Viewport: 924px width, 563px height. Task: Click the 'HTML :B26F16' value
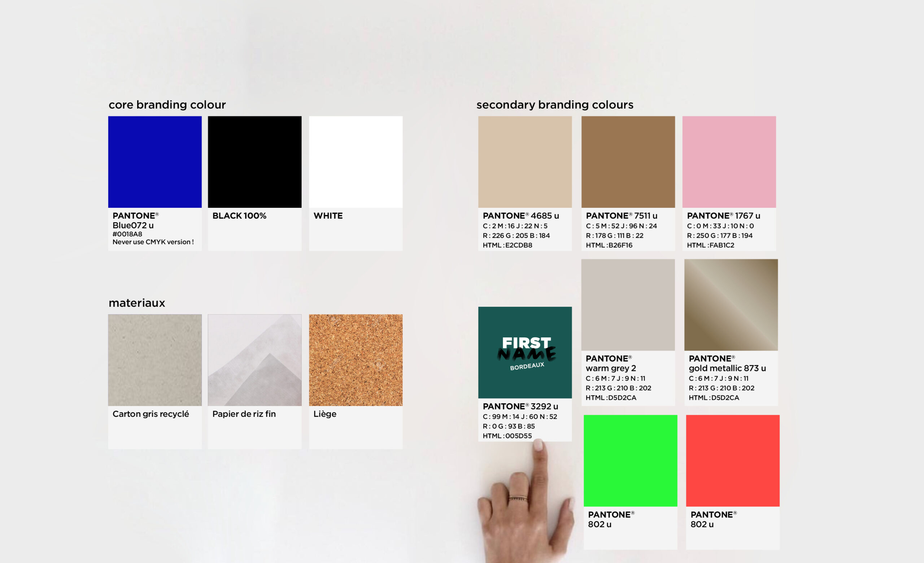coord(609,245)
